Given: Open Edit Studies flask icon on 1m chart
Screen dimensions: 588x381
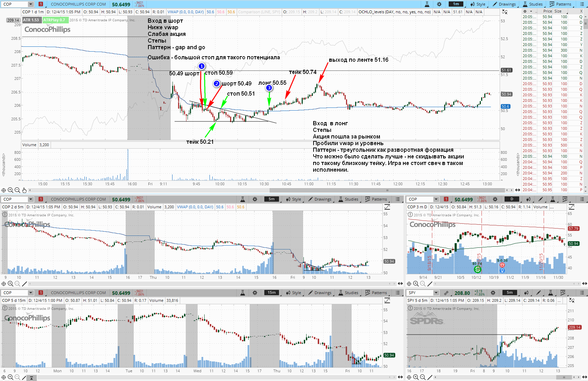Looking at the screenshot, I should [x=427, y=4].
